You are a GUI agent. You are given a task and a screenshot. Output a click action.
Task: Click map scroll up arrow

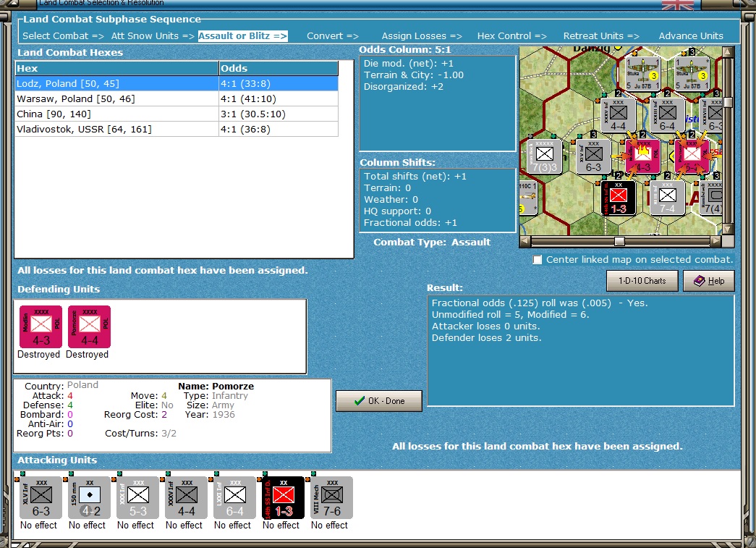(728, 52)
